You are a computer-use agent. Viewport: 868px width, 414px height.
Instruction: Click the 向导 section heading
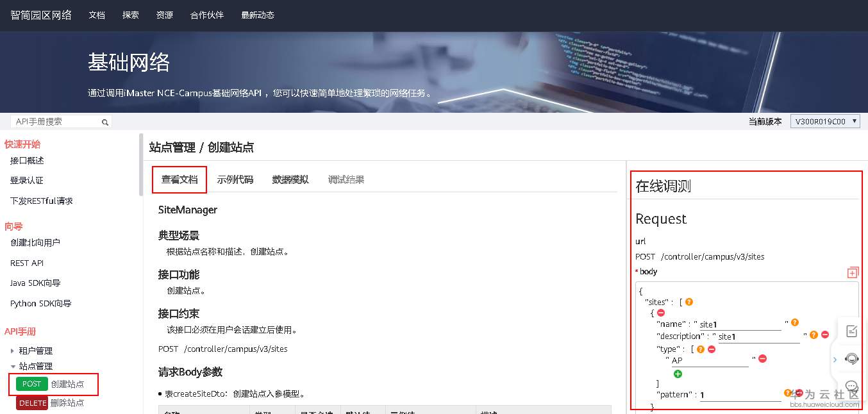13,226
